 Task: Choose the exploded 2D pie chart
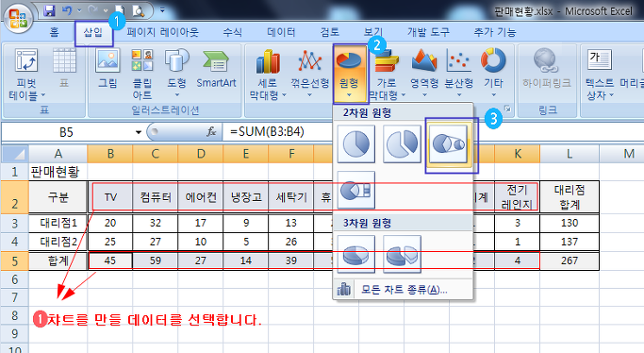tap(402, 144)
